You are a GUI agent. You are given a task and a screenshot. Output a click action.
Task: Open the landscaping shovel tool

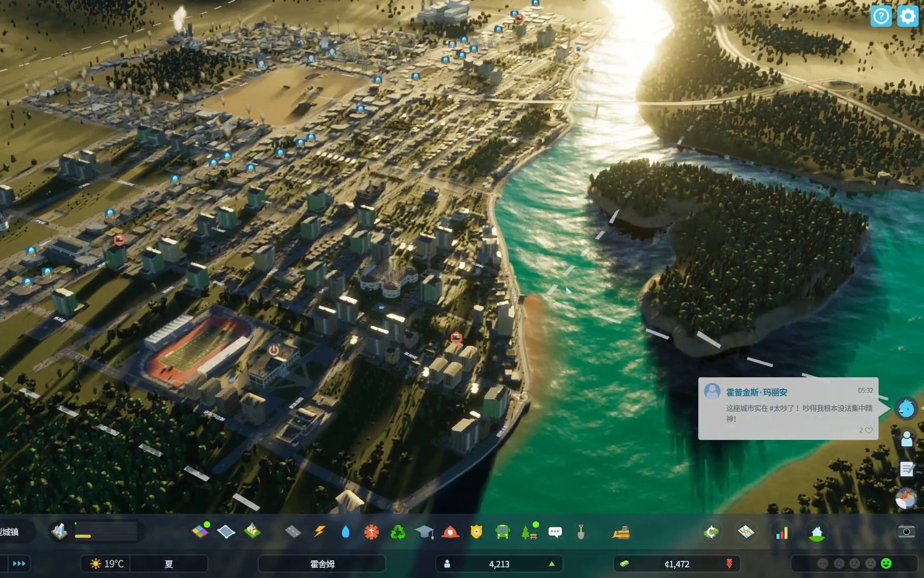coord(581,531)
